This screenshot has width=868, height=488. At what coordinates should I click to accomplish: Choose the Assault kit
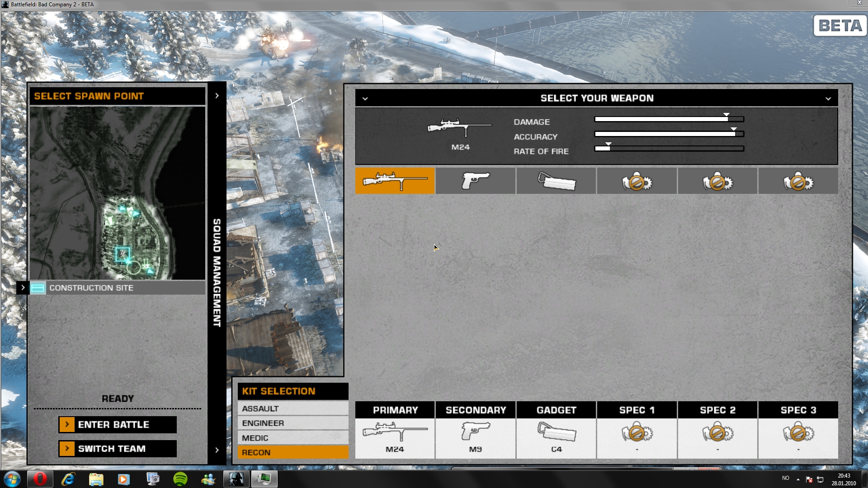(x=293, y=408)
